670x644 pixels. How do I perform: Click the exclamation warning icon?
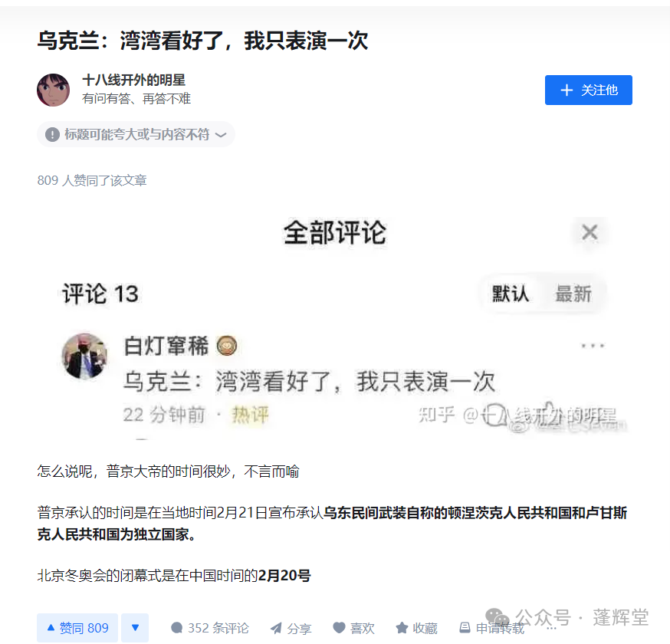coord(52,135)
